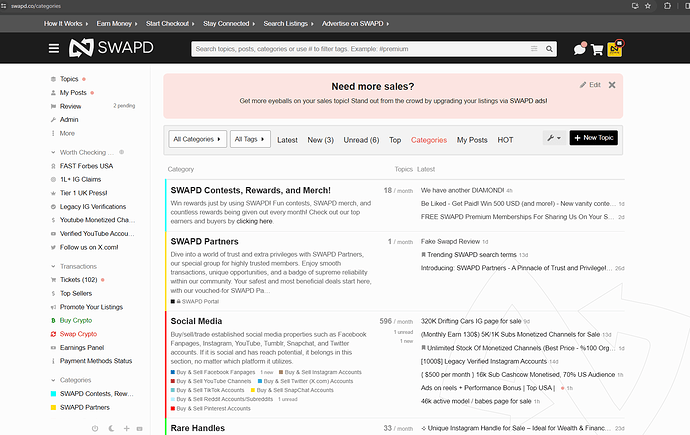
Task: Open the Admin sidebar link
Action: [x=69, y=120]
